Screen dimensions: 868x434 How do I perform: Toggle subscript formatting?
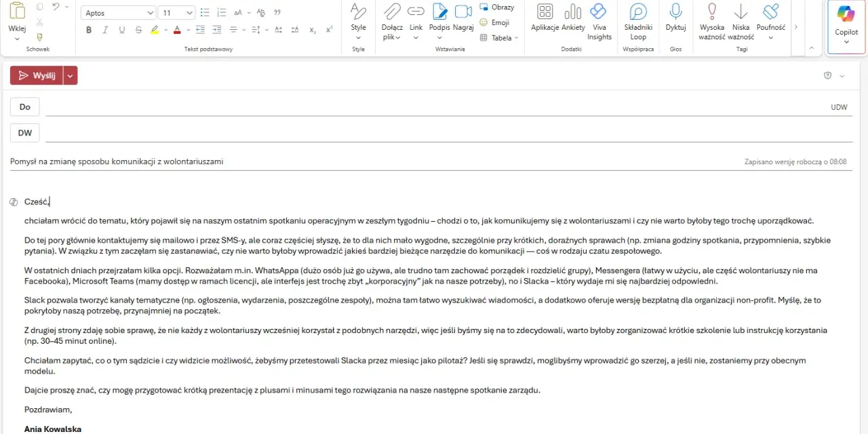313,30
